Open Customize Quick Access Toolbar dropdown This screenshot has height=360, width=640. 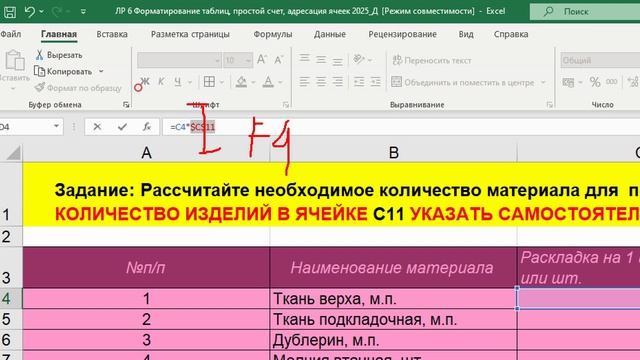coord(83,12)
